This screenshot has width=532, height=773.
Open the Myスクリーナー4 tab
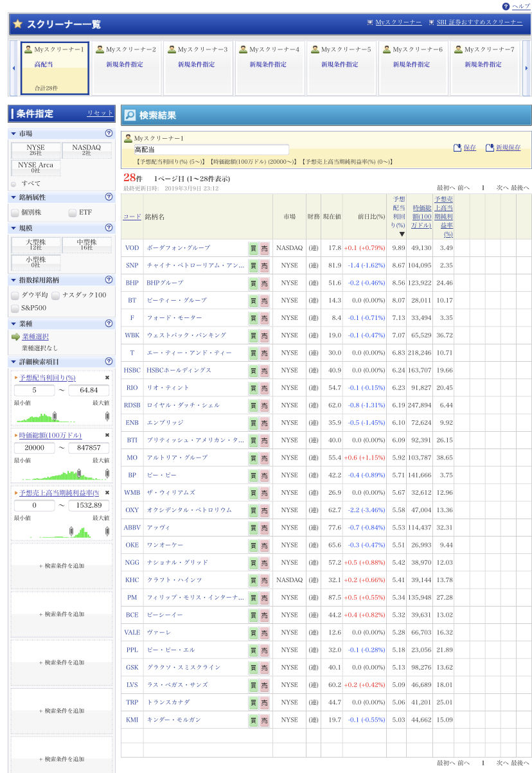point(269,68)
